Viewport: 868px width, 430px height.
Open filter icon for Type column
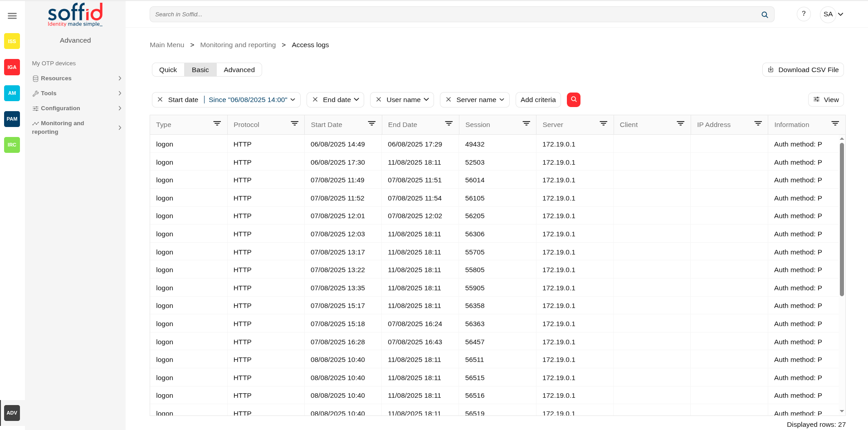click(217, 123)
